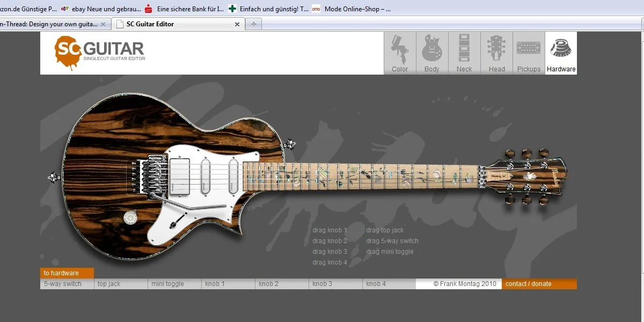This screenshot has width=644, height=322.
Task: Open the Pickups section icon
Action: coord(529,53)
